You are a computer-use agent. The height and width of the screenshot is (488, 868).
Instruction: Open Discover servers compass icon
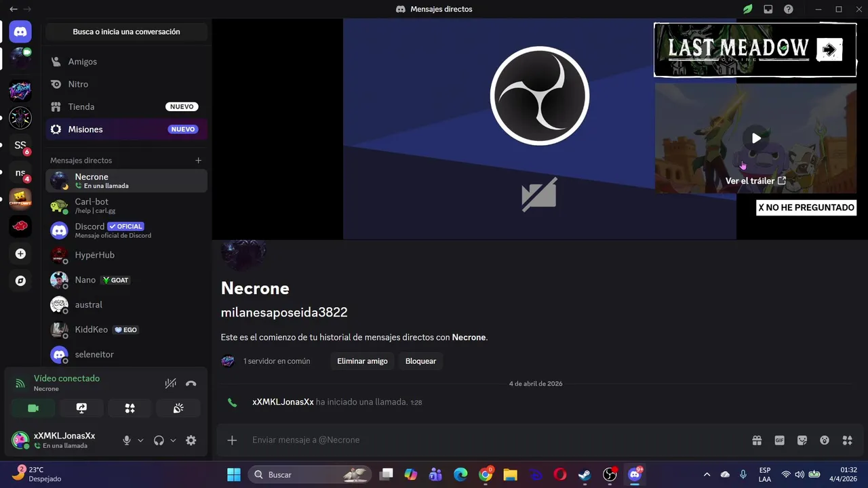pyautogui.click(x=20, y=281)
